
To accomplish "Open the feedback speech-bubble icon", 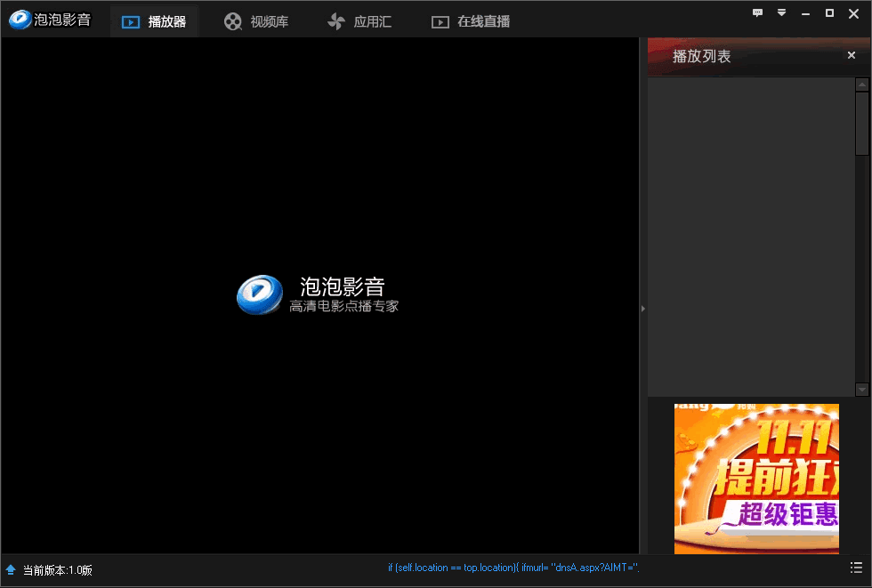I will 757,12.
